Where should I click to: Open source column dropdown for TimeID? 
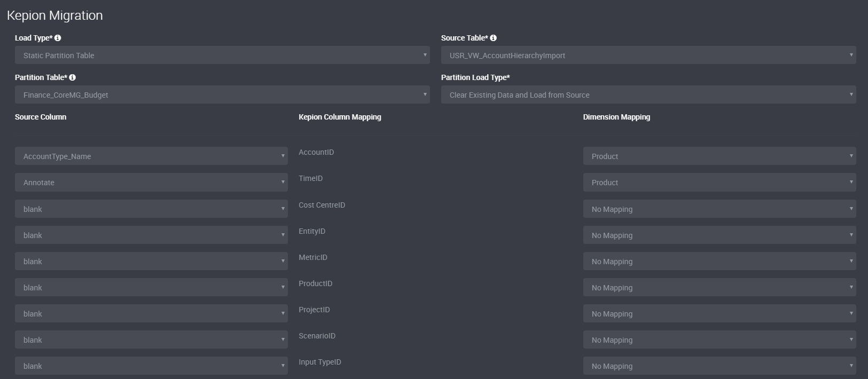click(151, 182)
